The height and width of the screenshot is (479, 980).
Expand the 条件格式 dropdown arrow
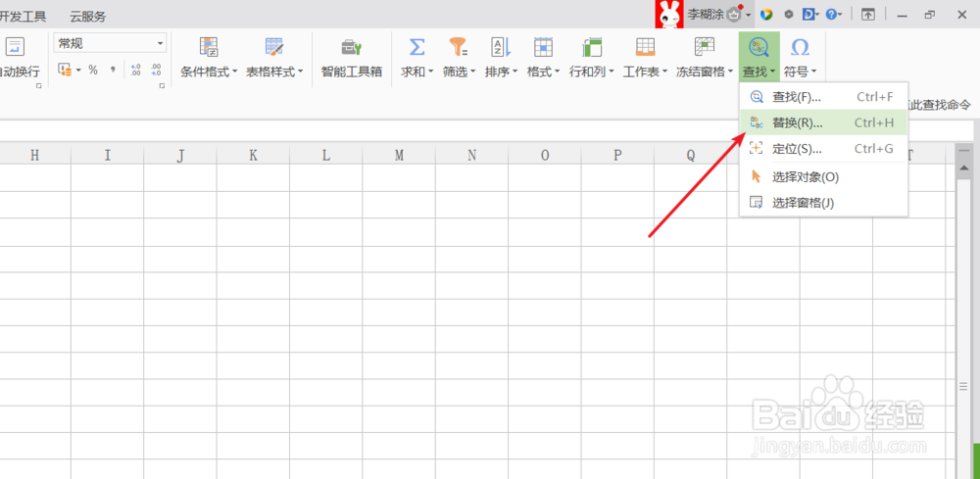[x=234, y=72]
